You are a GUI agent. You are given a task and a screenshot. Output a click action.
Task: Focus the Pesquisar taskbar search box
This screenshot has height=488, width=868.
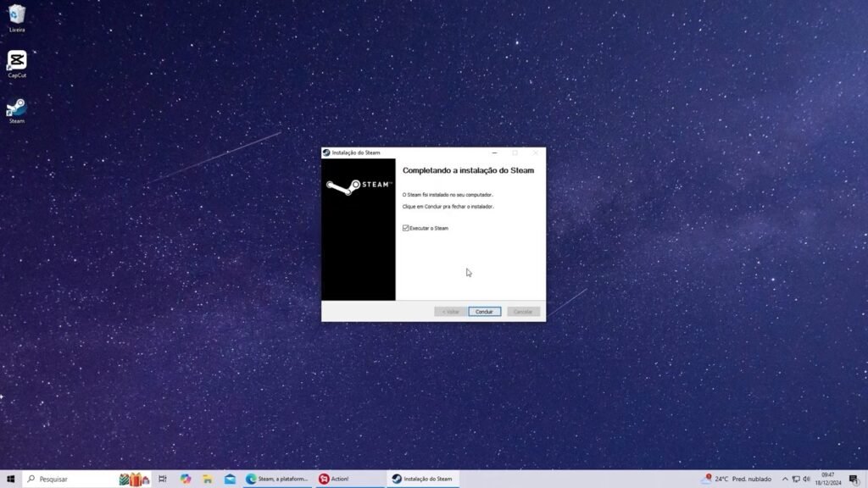tap(86, 480)
